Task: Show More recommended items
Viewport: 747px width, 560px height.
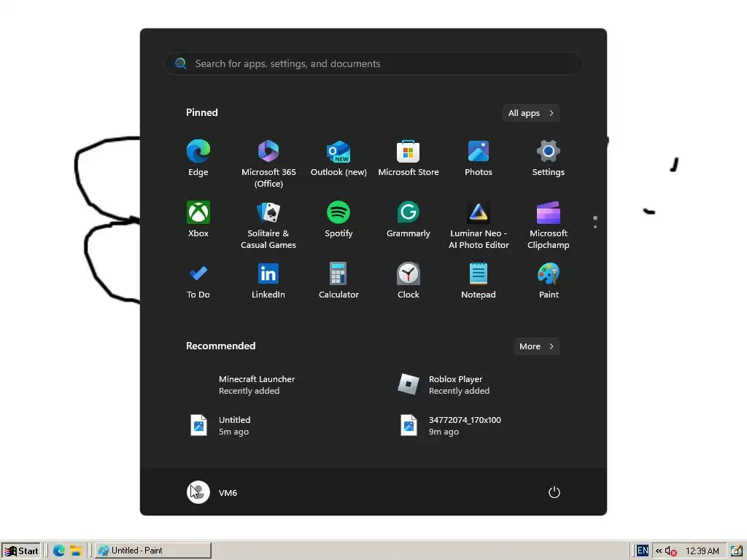Action: (x=536, y=346)
